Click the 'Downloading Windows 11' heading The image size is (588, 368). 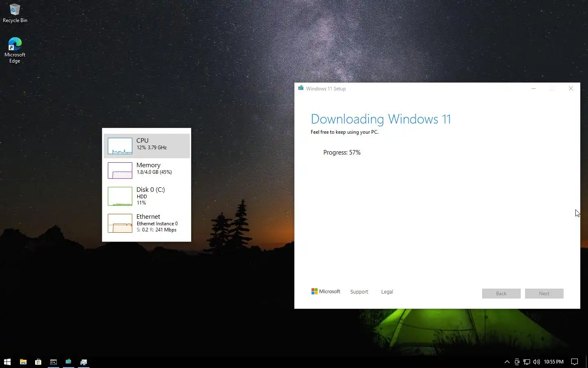pos(381,119)
